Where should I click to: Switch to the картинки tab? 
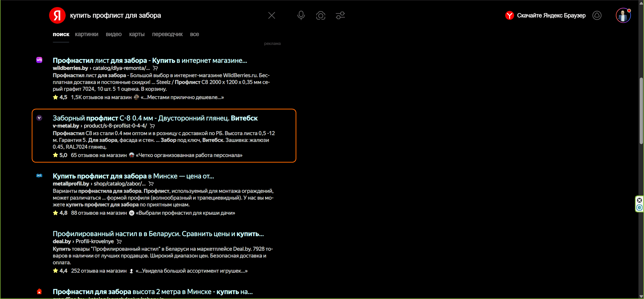(87, 34)
